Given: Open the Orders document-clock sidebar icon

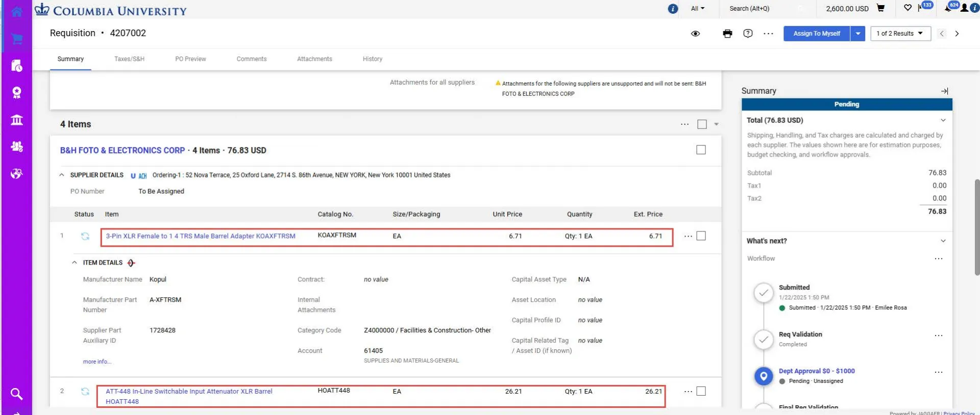Looking at the screenshot, I should click(x=17, y=65).
